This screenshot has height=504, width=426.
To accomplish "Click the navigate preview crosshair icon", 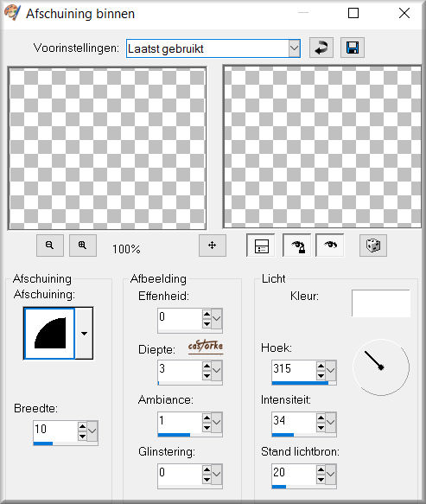I will 213,246.
